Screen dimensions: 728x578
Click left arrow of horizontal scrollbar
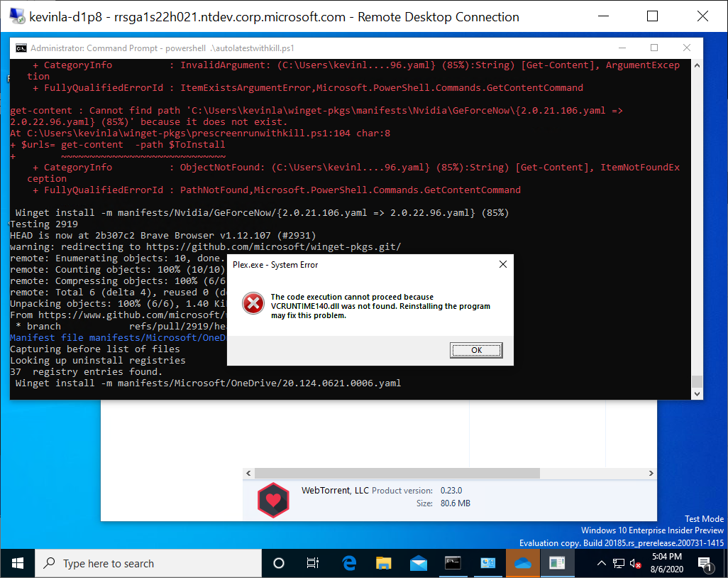click(x=248, y=473)
